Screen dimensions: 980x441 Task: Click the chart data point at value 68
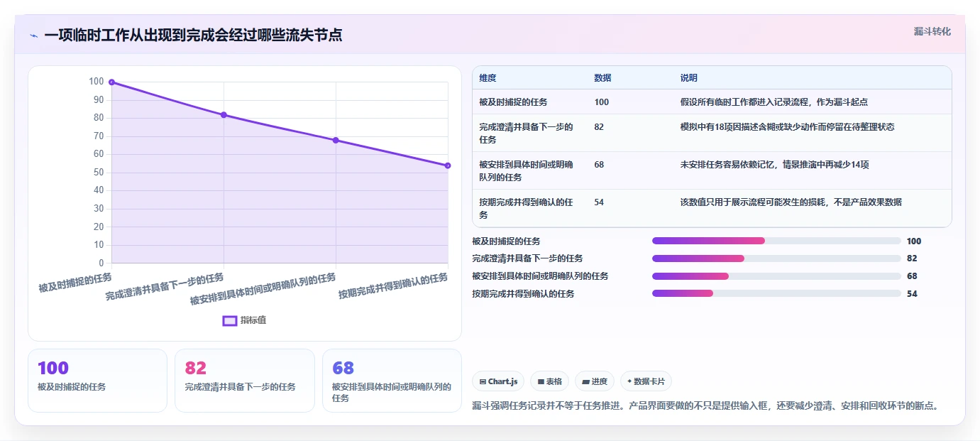[x=336, y=140]
